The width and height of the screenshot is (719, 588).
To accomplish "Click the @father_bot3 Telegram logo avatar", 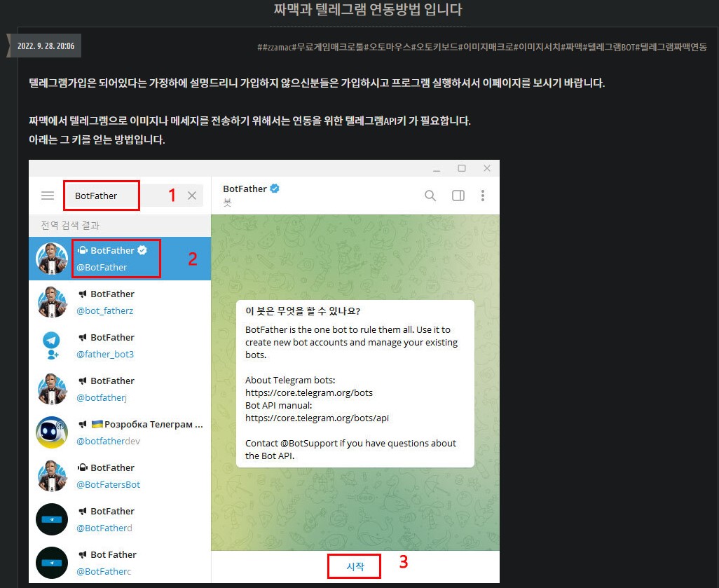I will click(52, 346).
